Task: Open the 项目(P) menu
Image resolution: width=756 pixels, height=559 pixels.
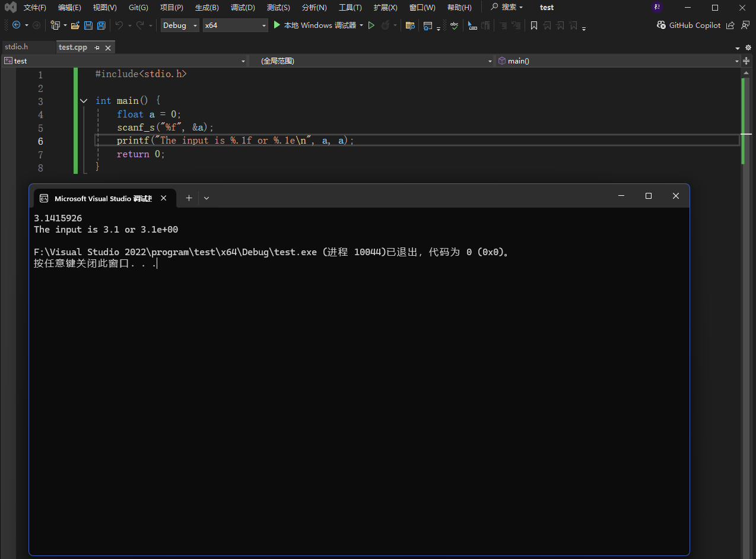Action: 171,8
